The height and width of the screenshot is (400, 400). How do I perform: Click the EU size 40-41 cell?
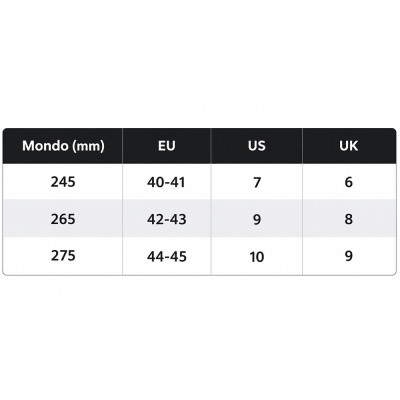coord(167,182)
